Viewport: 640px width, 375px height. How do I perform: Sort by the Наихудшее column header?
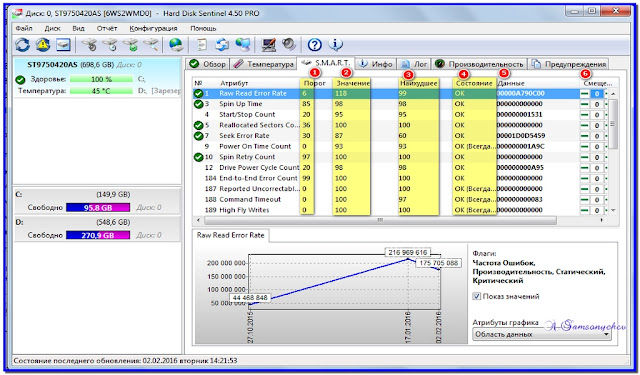[x=419, y=83]
